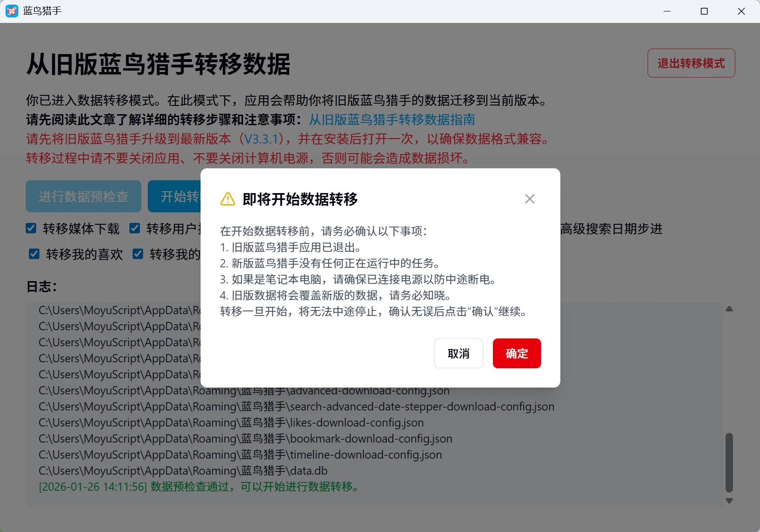Close the 蓝鸟猎手 window
This screenshot has width=760, height=532.
pyautogui.click(x=741, y=11)
